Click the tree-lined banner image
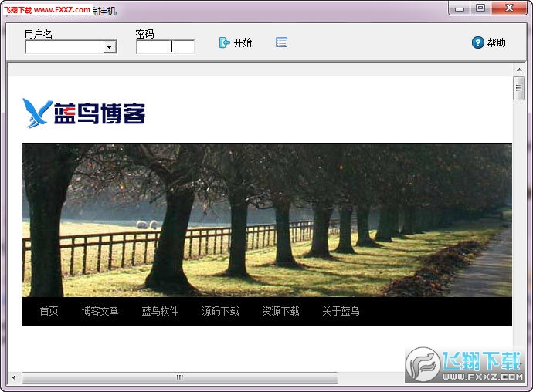 [x=267, y=220]
